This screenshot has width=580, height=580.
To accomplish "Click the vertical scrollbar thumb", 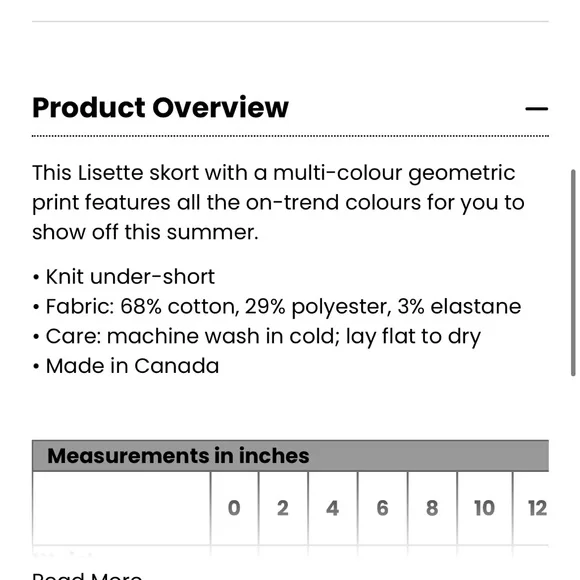I will [x=573, y=273].
